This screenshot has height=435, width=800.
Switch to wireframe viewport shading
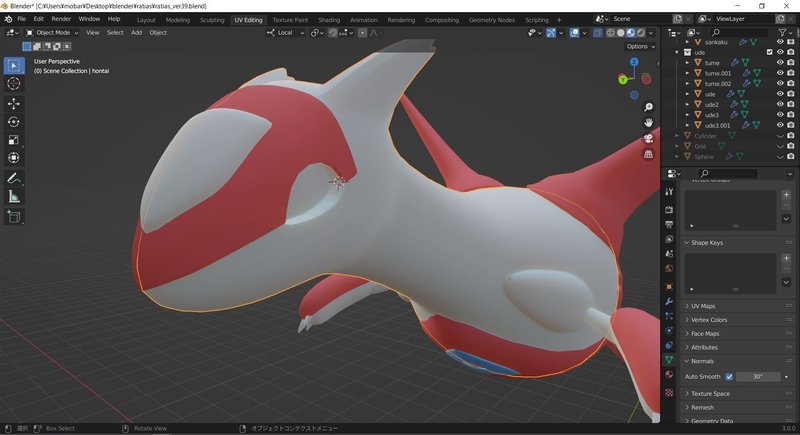611,33
